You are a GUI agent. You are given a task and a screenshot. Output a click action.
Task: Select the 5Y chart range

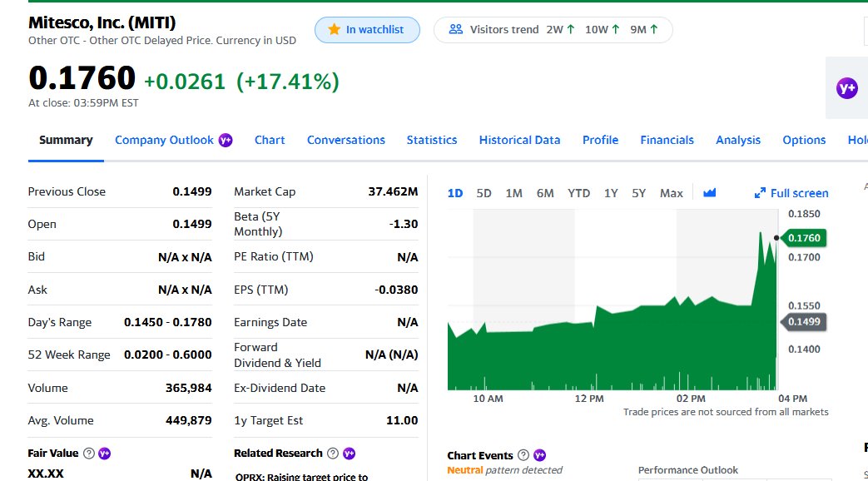coord(639,193)
